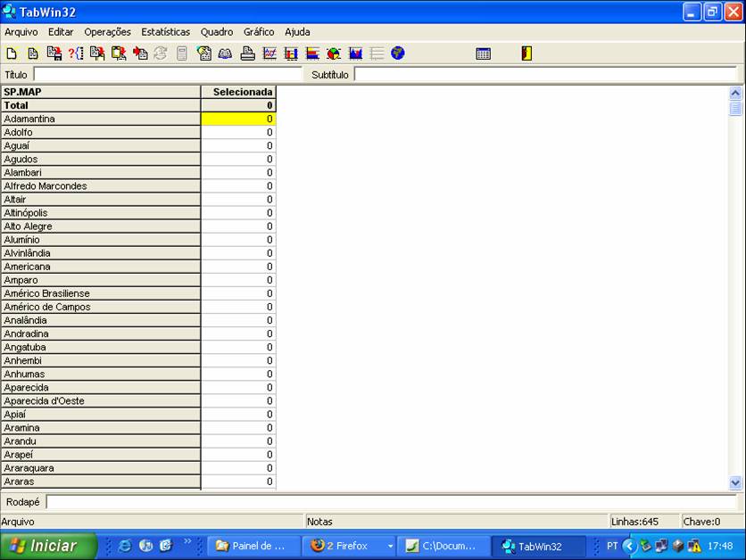Select the Andradina row
Screen dimensions: 746x560
pos(101,334)
